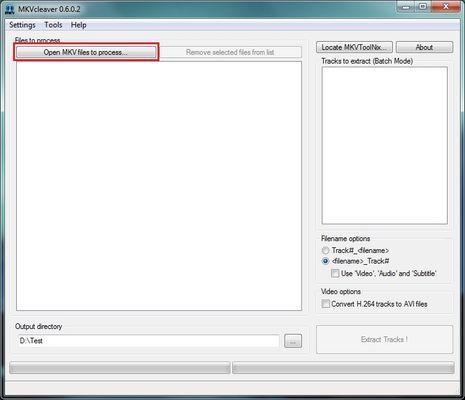Viewport: 465px width, 400px height.
Task: Click the left progress bar
Action: (120, 368)
